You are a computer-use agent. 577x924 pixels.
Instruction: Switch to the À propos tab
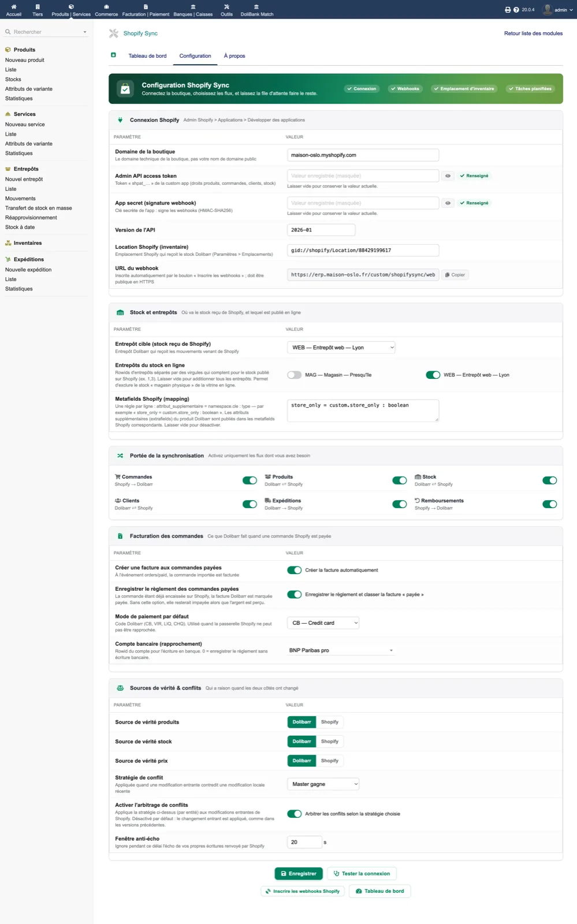point(234,56)
